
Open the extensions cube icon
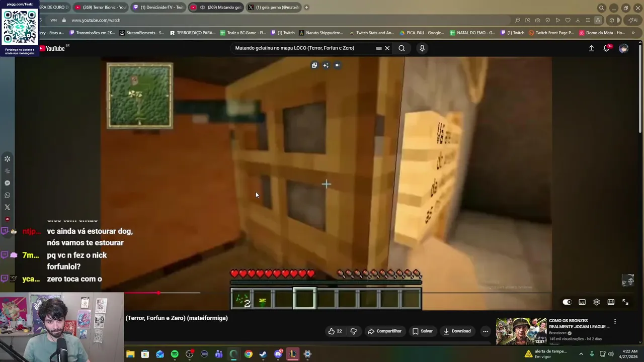(x=612, y=20)
